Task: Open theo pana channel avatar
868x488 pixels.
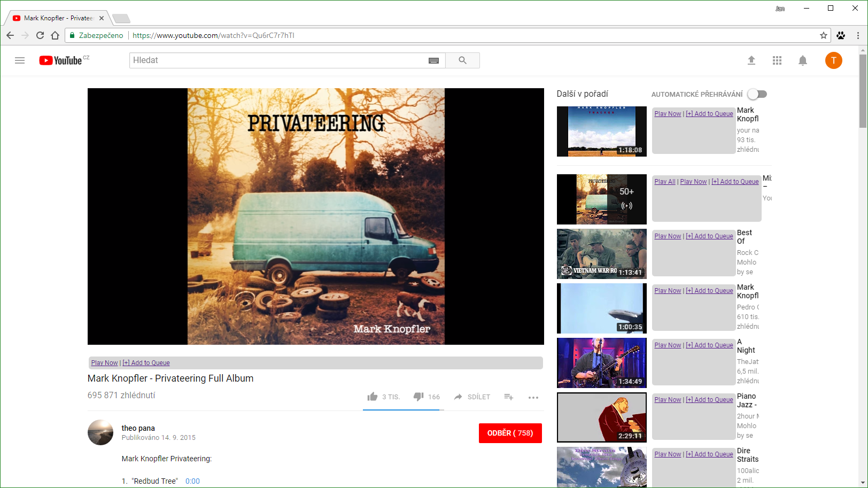Action: (x=100, y=432)
